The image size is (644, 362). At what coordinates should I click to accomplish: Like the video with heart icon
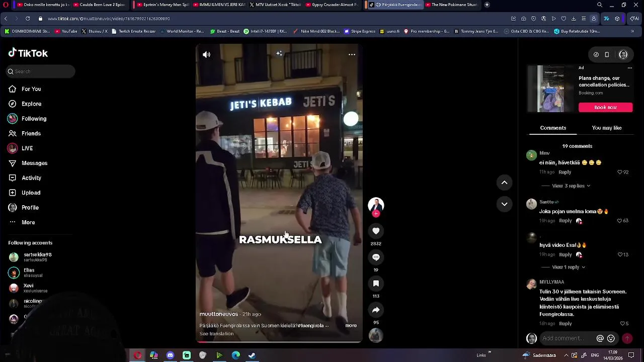tap(376, 231)
